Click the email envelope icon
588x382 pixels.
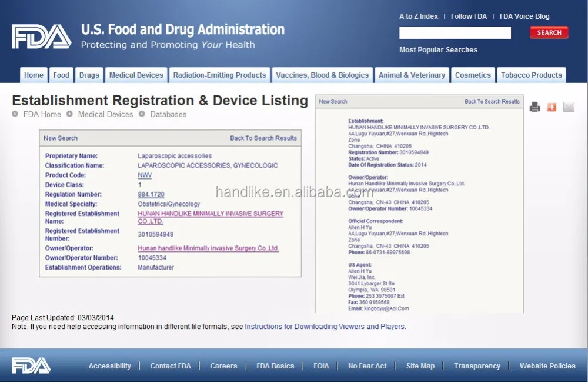pyautogui.click(x=569, y=107)
